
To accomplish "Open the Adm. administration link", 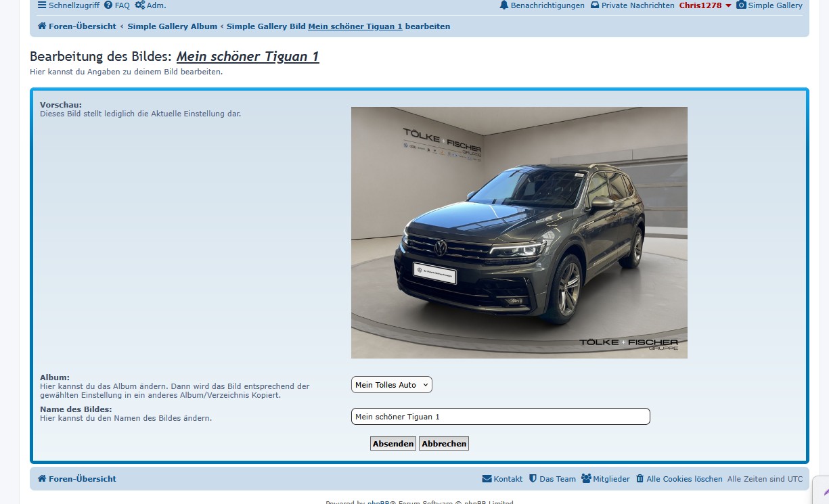I will coord(156,5).
